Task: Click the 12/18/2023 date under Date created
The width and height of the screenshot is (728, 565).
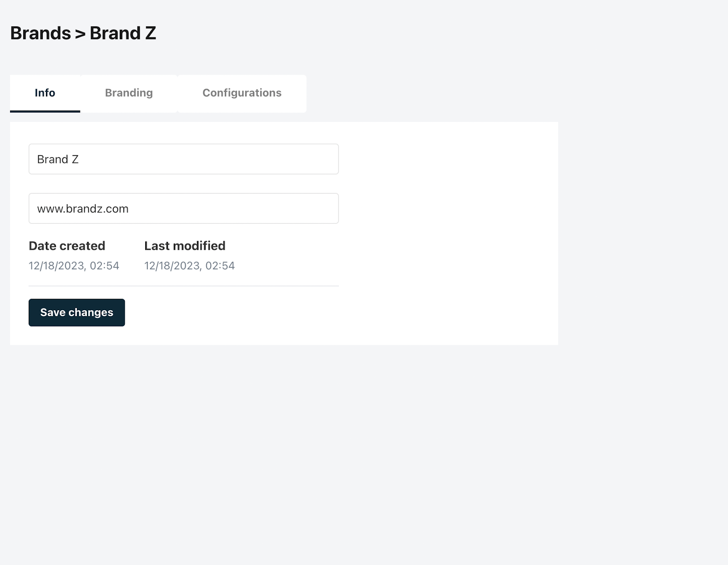Action: click(56, 266)
